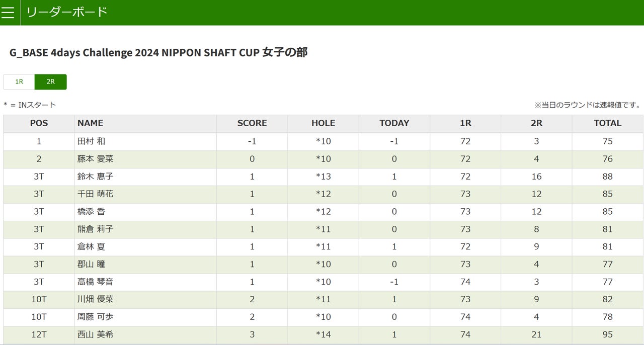This screenshot has height=345, width=644.
Task: Switch to the 1R round tab
Action: [19, 81]
